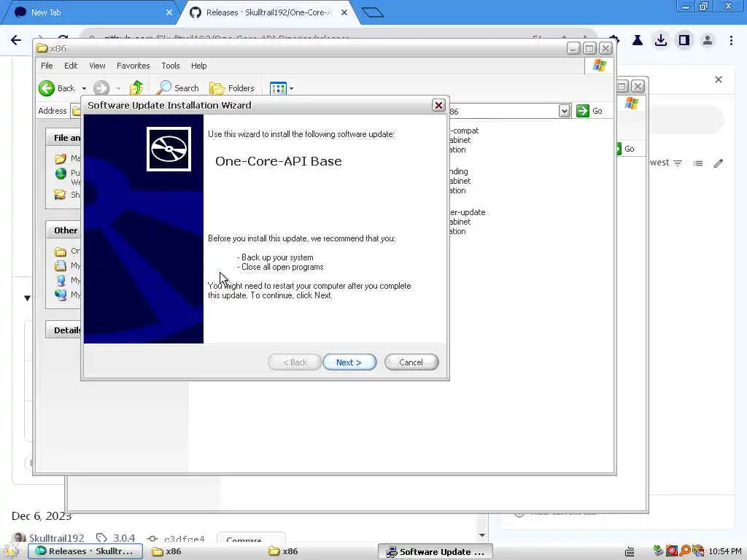
Task: Click the Publish to Web globe icon
Action: [61, 174]
